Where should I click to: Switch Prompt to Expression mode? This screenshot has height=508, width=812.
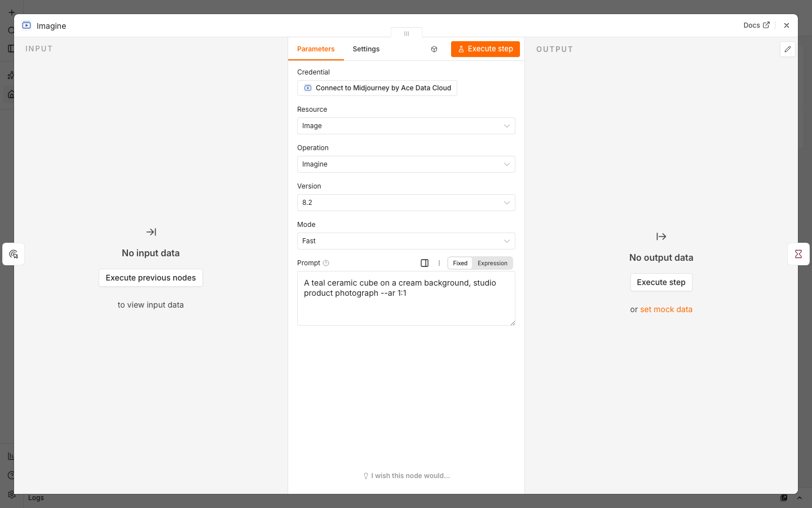(492, 263)
